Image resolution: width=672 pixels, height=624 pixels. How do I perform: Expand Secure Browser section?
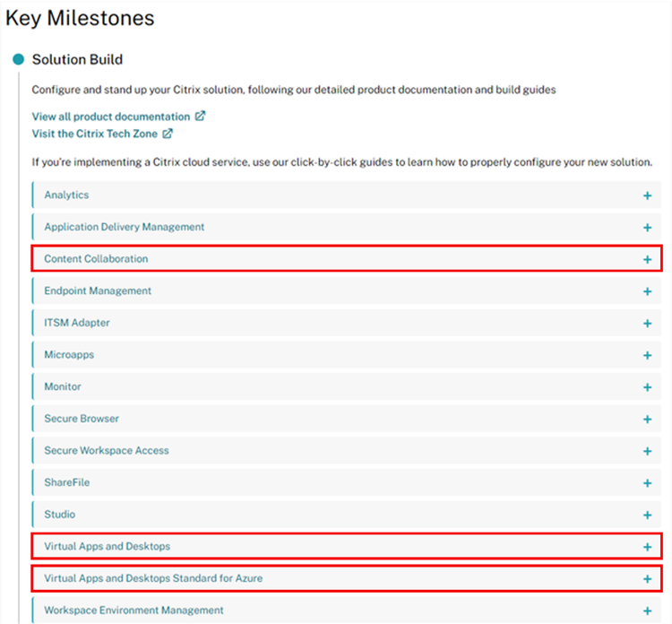pos(346,419)
